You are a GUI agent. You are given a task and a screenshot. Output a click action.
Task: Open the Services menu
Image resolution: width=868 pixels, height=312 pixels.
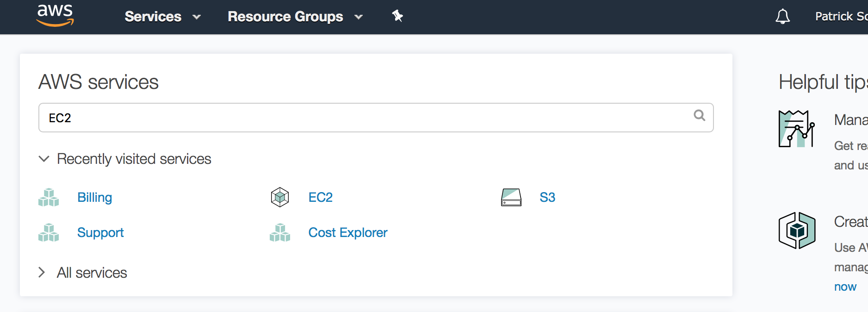(162, 17)
